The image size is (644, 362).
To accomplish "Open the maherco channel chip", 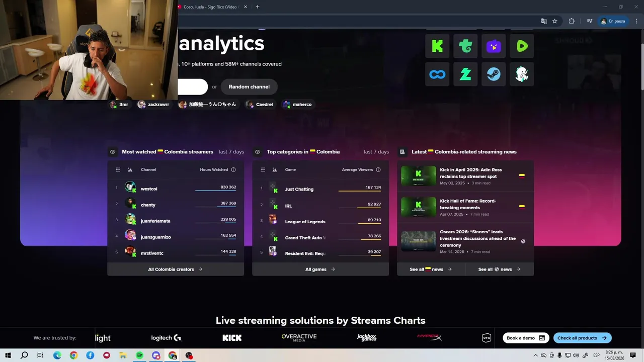I will 297,105.
